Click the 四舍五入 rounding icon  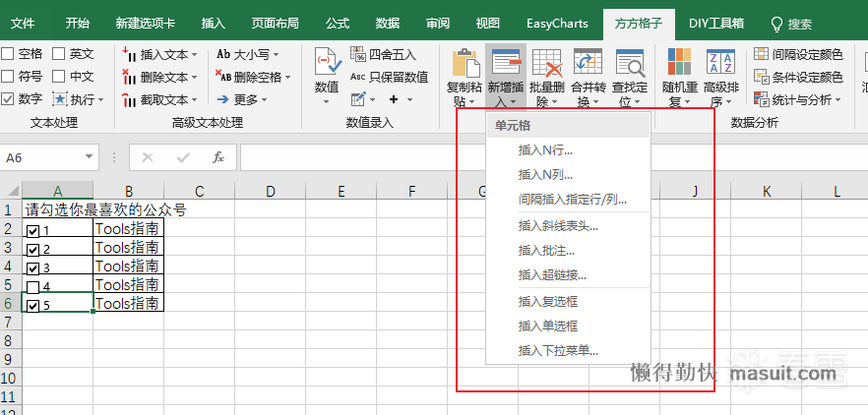click(358, 54)
